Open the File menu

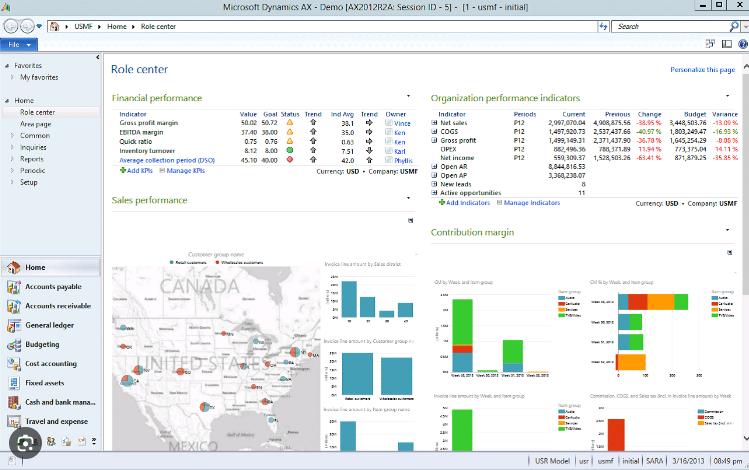click(x=19, y=44)
